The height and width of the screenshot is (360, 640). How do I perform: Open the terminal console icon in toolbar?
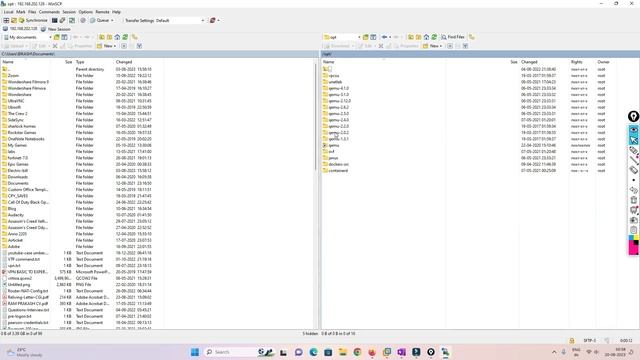tap(54, 20)
